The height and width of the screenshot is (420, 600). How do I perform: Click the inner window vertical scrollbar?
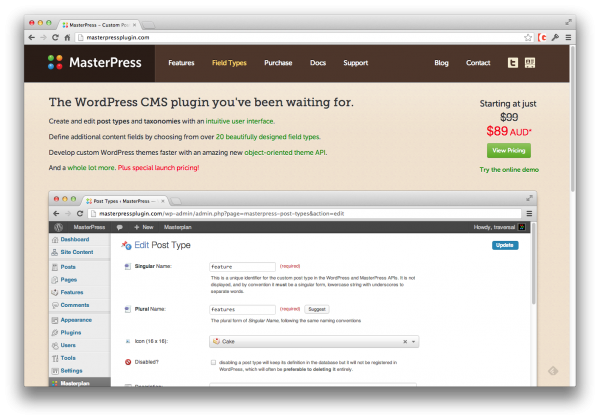click(x=533, y=264)
